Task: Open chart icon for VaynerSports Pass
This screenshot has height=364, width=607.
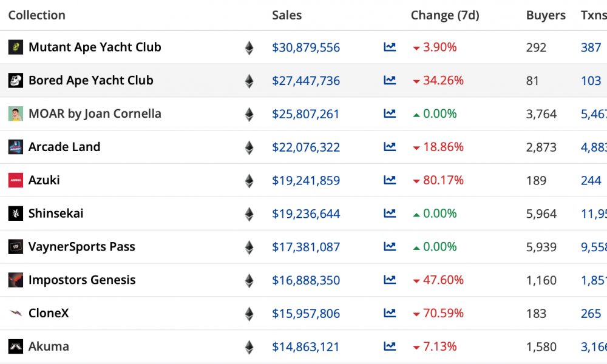Action: [x=390, y=246]
